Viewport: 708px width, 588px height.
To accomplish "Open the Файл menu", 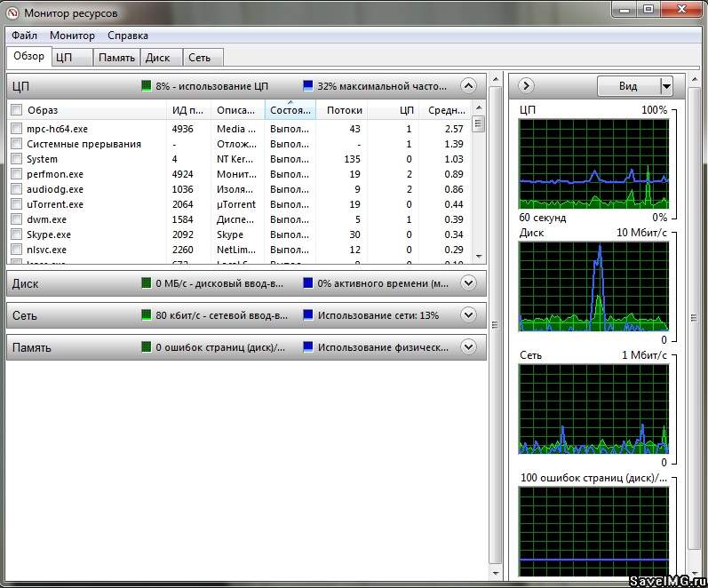I will click(x=25, y=36).
